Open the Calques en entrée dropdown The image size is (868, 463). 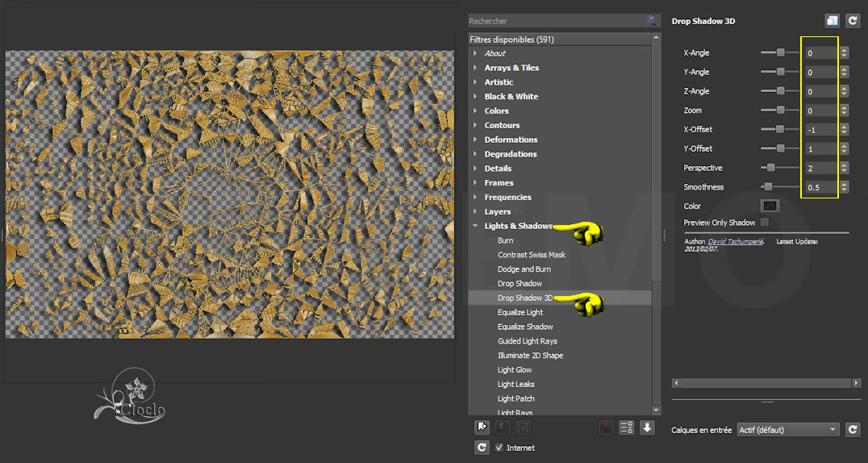click(x=788, y=430)
